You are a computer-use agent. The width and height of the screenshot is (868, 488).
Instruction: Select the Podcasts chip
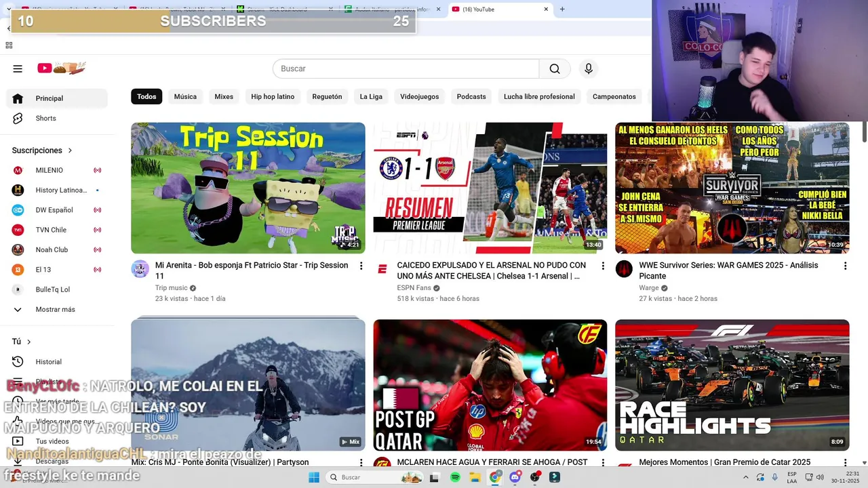[471, 96]
